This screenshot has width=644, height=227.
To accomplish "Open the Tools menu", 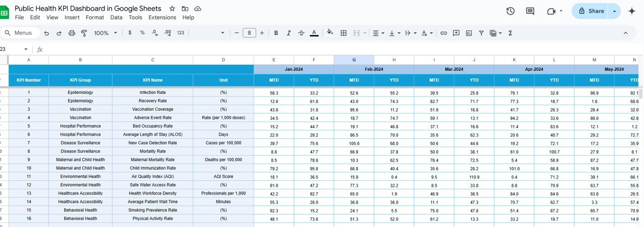I will pos(135,17).
